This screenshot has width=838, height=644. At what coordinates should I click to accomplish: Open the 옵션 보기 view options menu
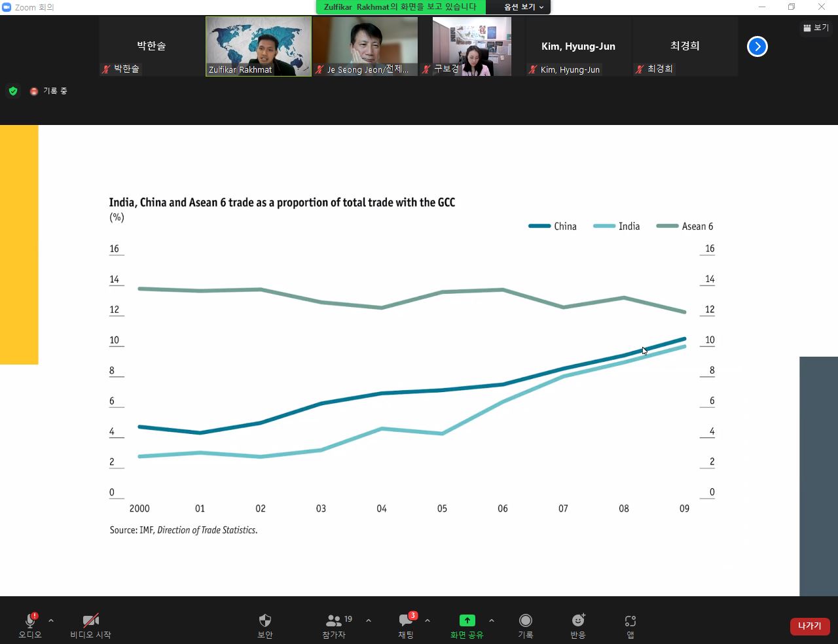tap(523, 7)
